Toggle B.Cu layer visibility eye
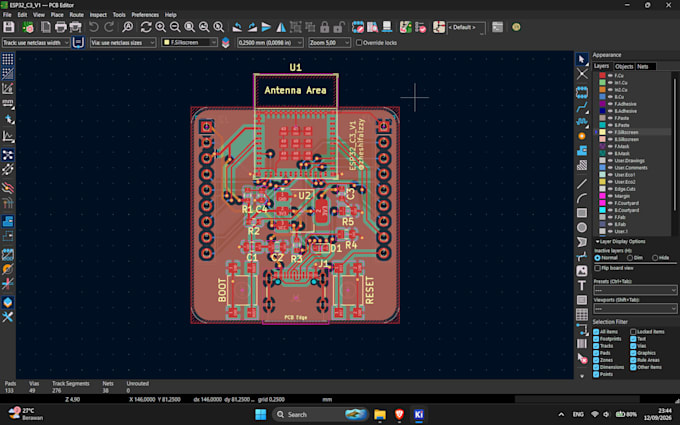The width and height of the screenshot is (680, 425). pos(610,97)
